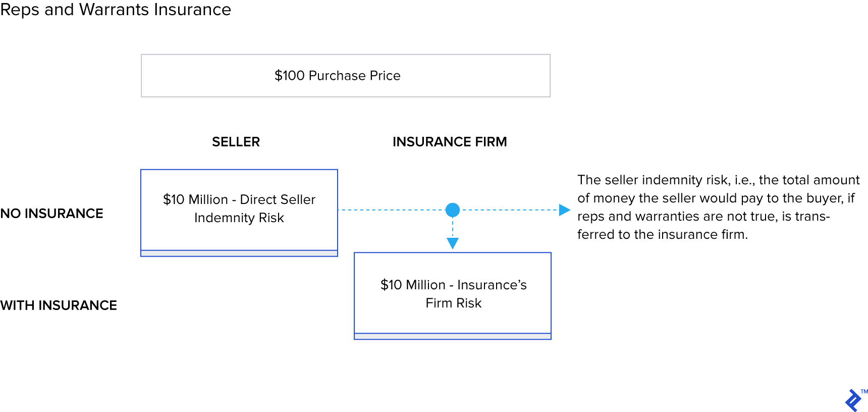Select the $100 Purchase Price box
This screenshot has width=868, height=412.
(345, 76)
